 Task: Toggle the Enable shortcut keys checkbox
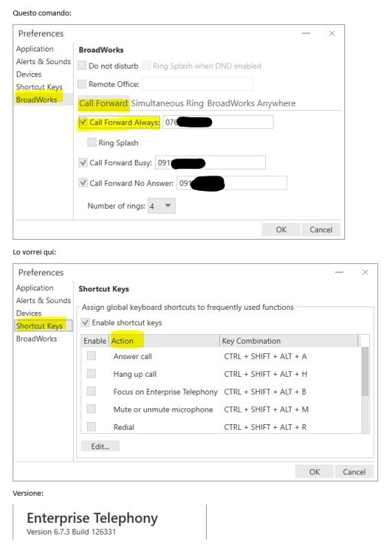pos(85,322)
